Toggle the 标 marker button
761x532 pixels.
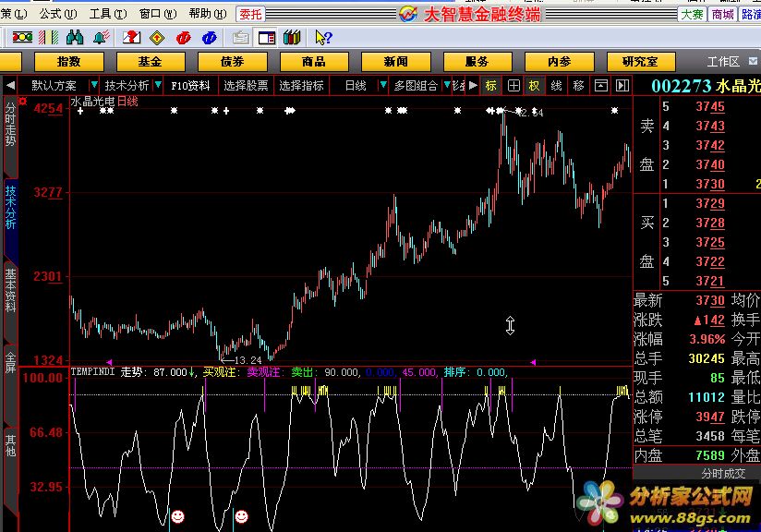point(491,86)
